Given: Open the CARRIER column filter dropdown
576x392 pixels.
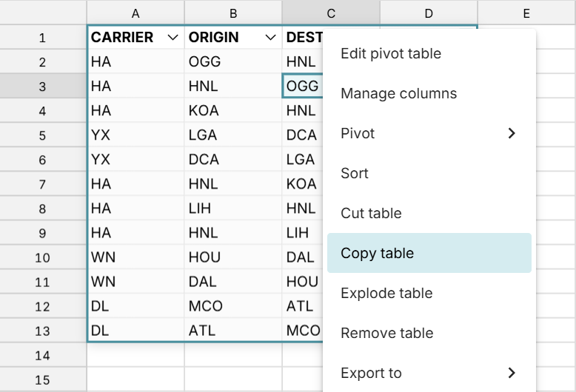Looking at the screenshot, I should (173, 38).
